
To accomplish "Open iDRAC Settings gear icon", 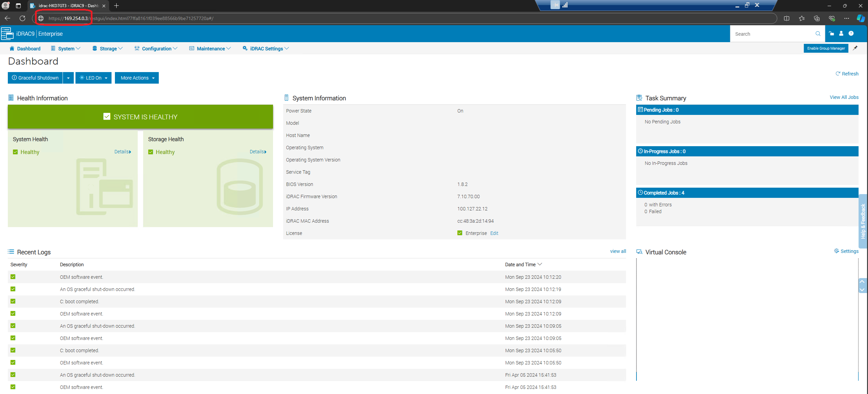I will tap(245, 48).
